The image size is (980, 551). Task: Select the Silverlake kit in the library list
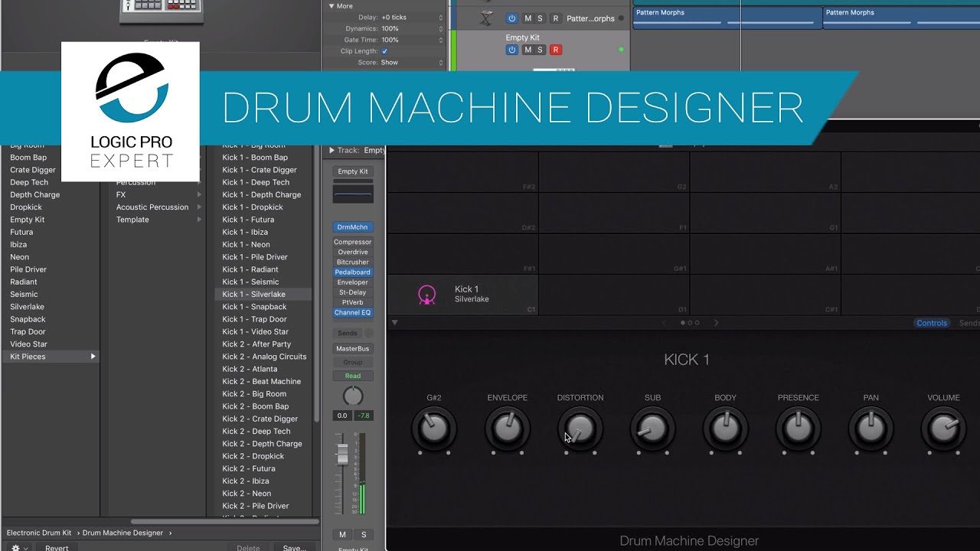(x=27, y=307)
